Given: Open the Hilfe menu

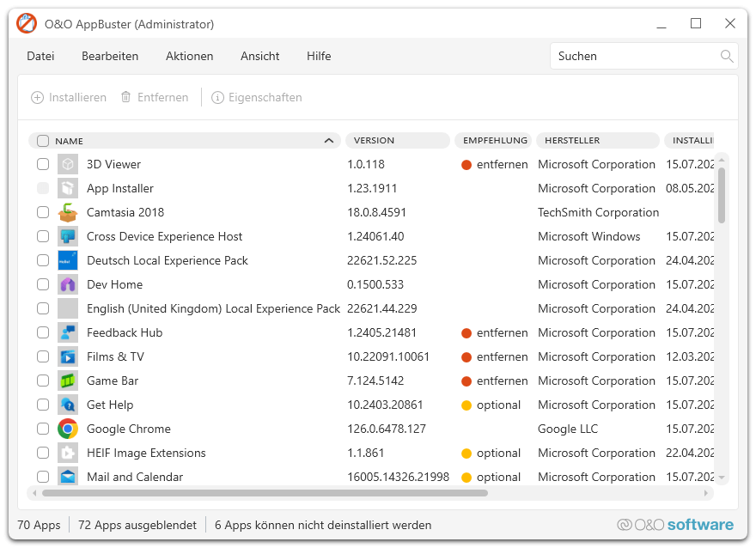Looking at the screenshot, I should click(319, 57).
